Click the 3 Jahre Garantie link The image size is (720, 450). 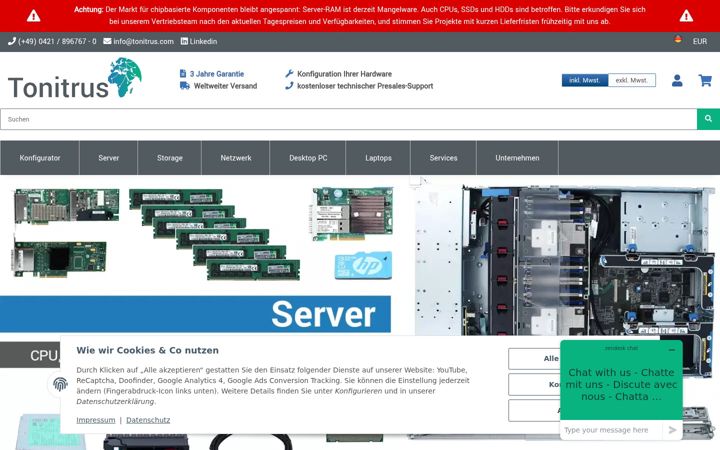pyautogui.click(x=212, y=73)
